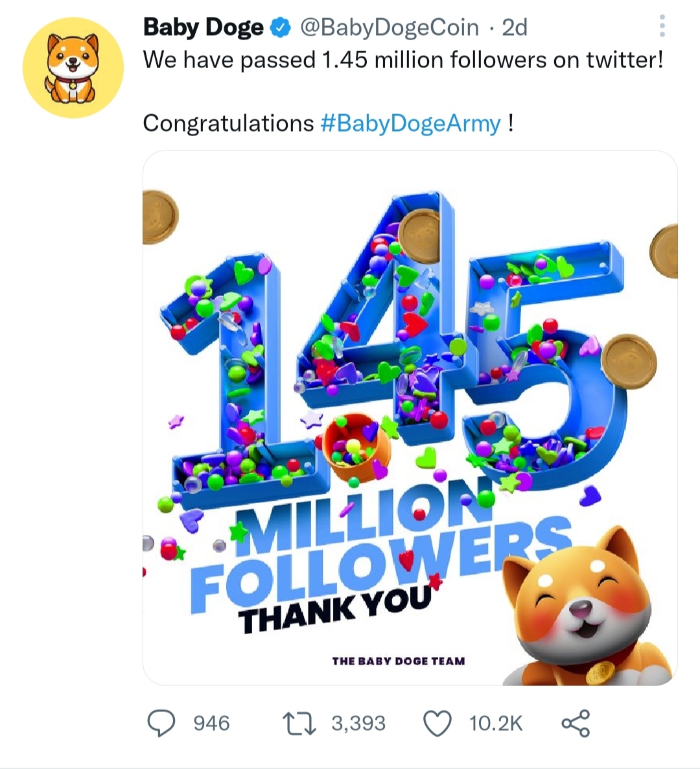Screen dimensions: 700x769
Task: Open the tweet options three-dot menu
Action: pyautogui.click(x=662, y=25)
